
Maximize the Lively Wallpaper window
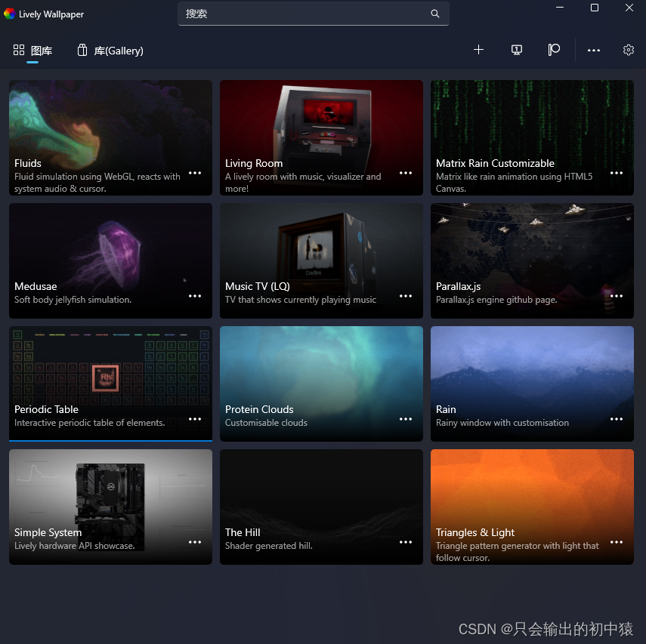tap(594, 8)
